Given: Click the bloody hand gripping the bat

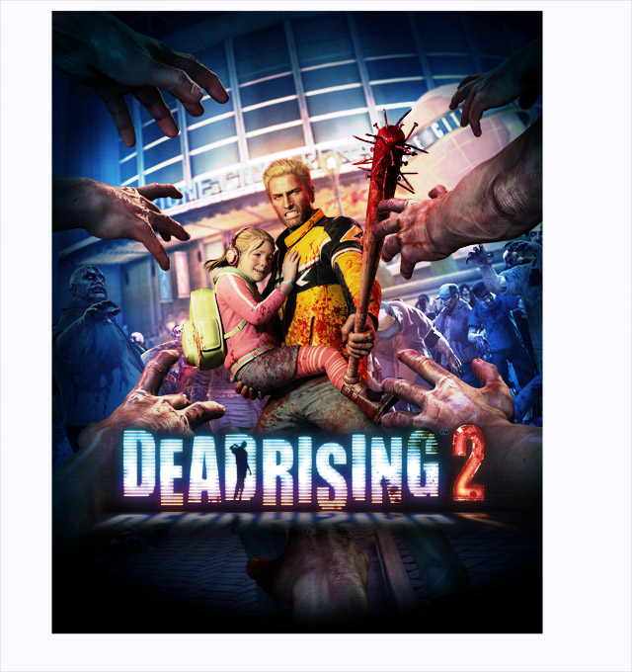Looking at the screenshot, I should pyautogui.click(x=360, y=339).
